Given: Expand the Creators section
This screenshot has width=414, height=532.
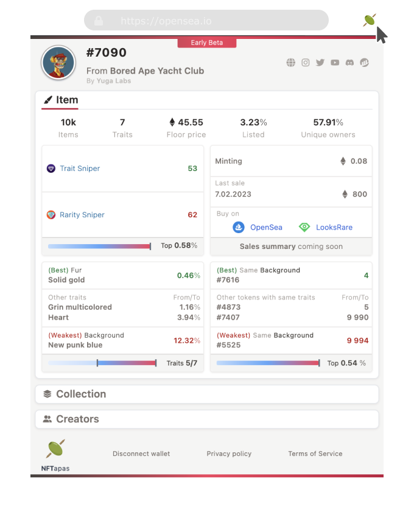Looking at the screenshot, I should (207, 419).
